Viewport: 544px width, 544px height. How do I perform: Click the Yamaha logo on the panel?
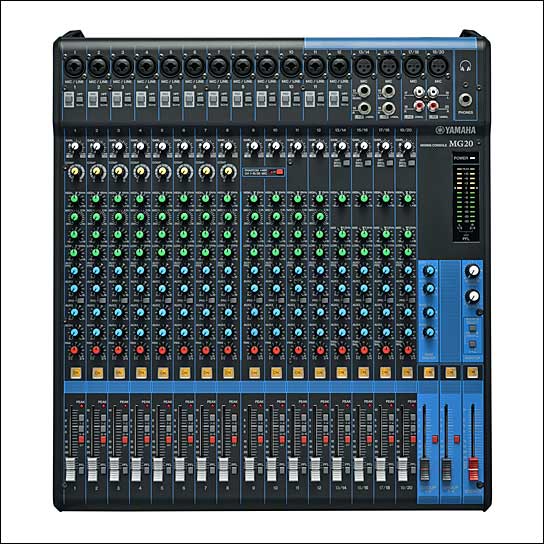(456, 130)
